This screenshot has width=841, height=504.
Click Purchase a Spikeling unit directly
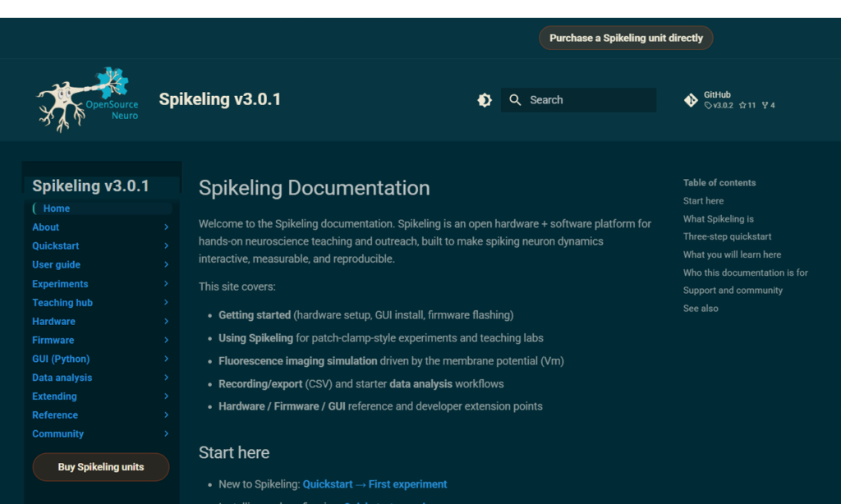click(x=626, y=38)
